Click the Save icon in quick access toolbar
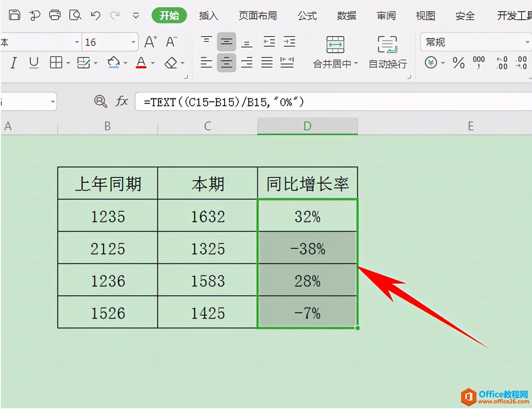This screenshot has width=532, height=409. pos(14,15)
